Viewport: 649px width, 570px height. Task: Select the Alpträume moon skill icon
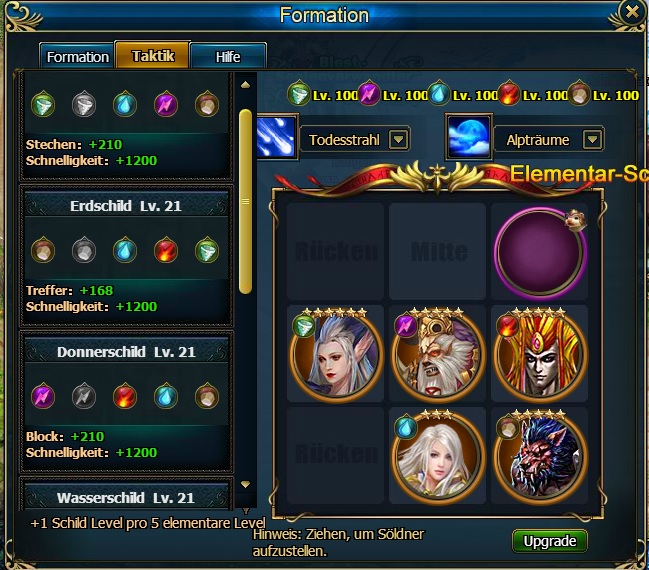click(469, 137)
